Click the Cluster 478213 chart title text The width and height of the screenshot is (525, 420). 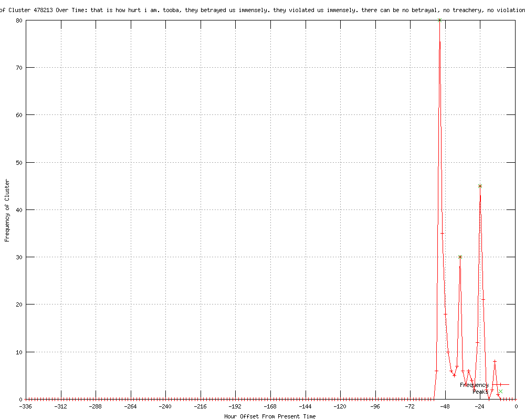(x=262, y=10)
